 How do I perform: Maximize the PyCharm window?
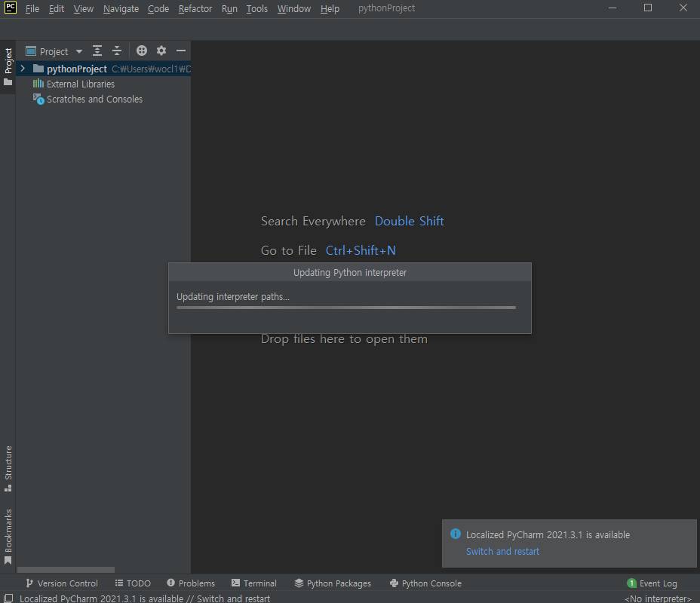point(648,8)
